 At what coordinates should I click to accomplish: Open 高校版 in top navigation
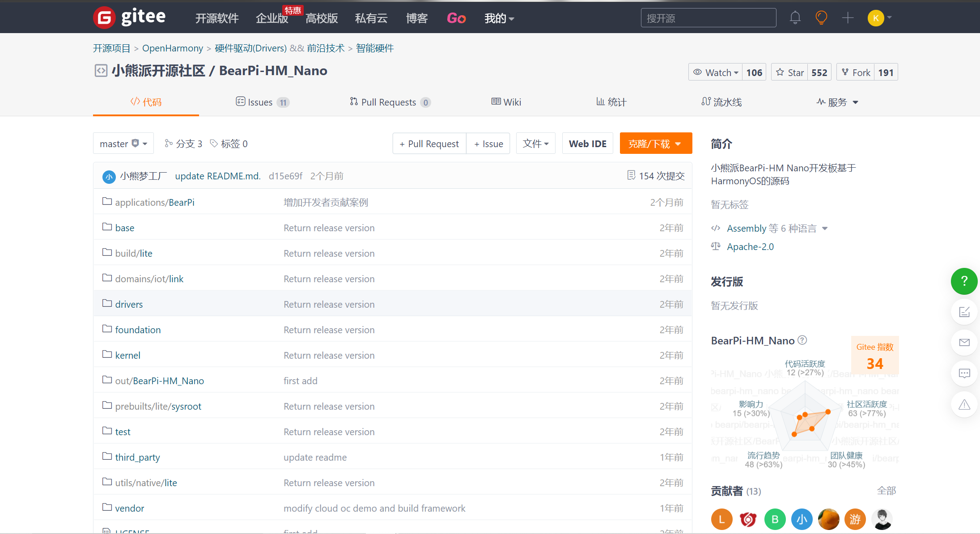point(322,18)
